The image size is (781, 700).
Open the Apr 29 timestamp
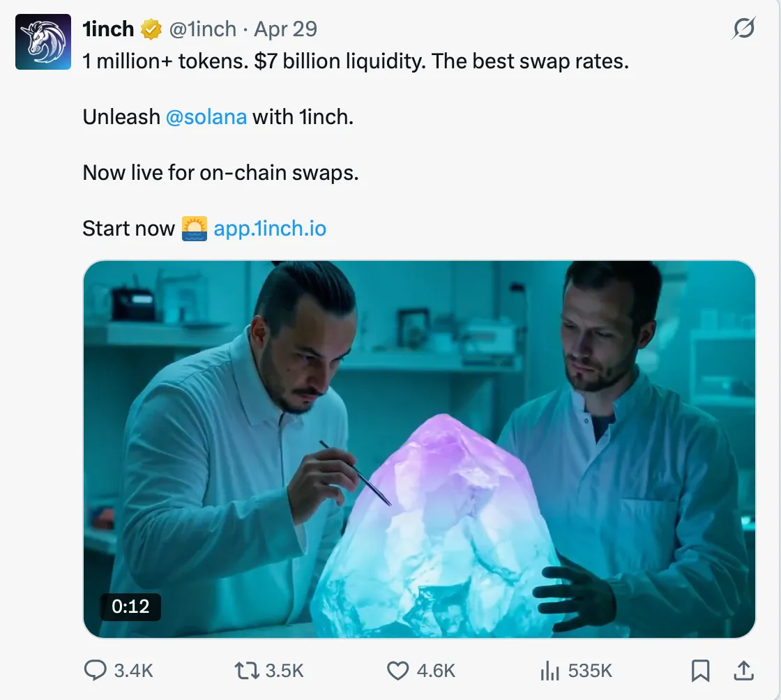click(x=285, y=29)
